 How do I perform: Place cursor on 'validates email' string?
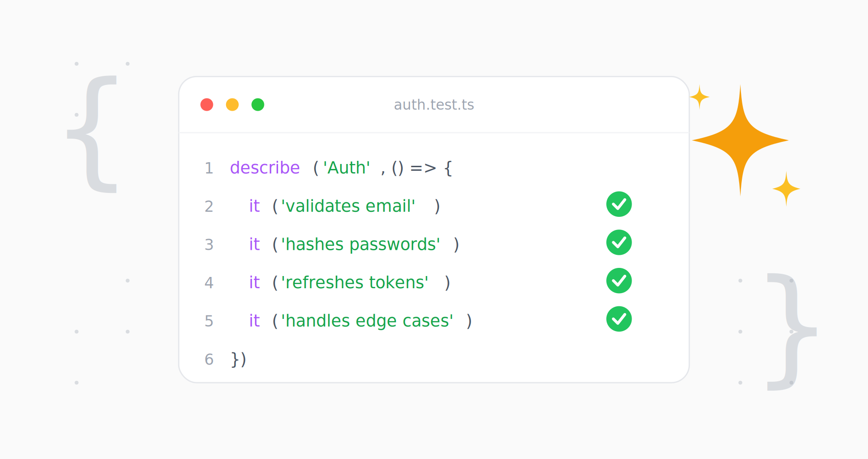click(348, 206)
